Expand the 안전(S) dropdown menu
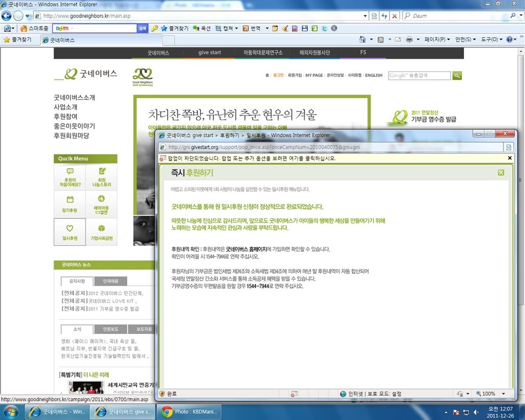 [x=466, y=39]
